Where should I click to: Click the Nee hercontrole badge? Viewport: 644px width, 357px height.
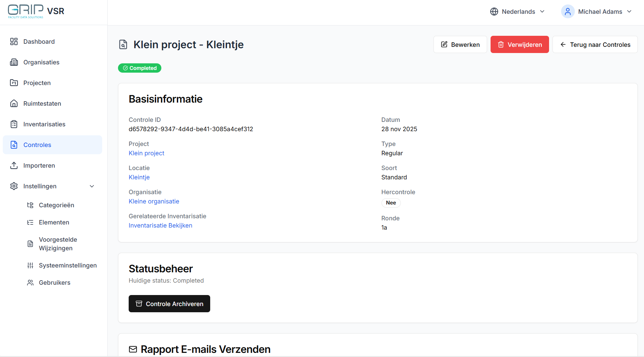tap(391, 203)
